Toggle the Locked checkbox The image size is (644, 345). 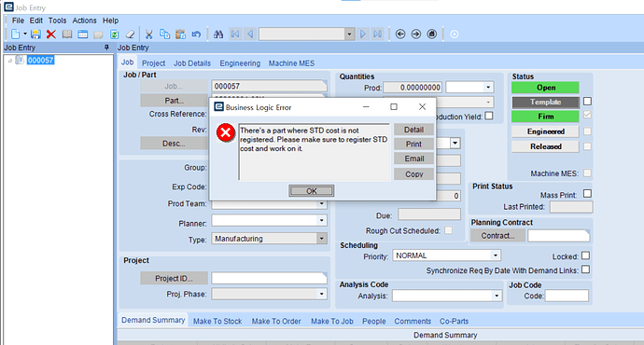[586, 255]
